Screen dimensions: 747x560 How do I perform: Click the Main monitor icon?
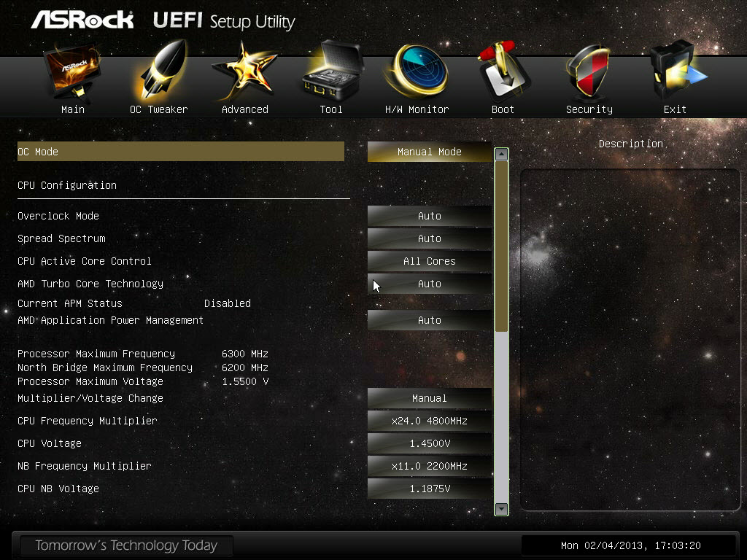72,71
